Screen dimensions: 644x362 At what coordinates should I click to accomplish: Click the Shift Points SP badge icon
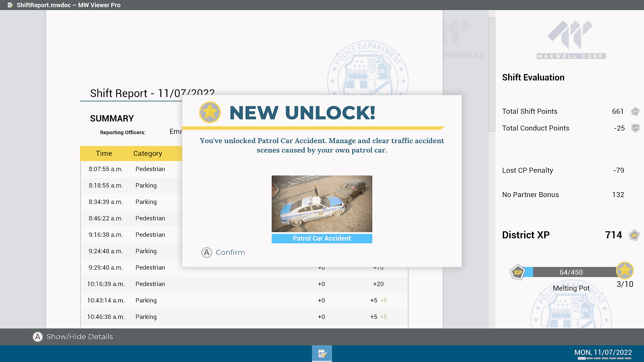[635, 112]
